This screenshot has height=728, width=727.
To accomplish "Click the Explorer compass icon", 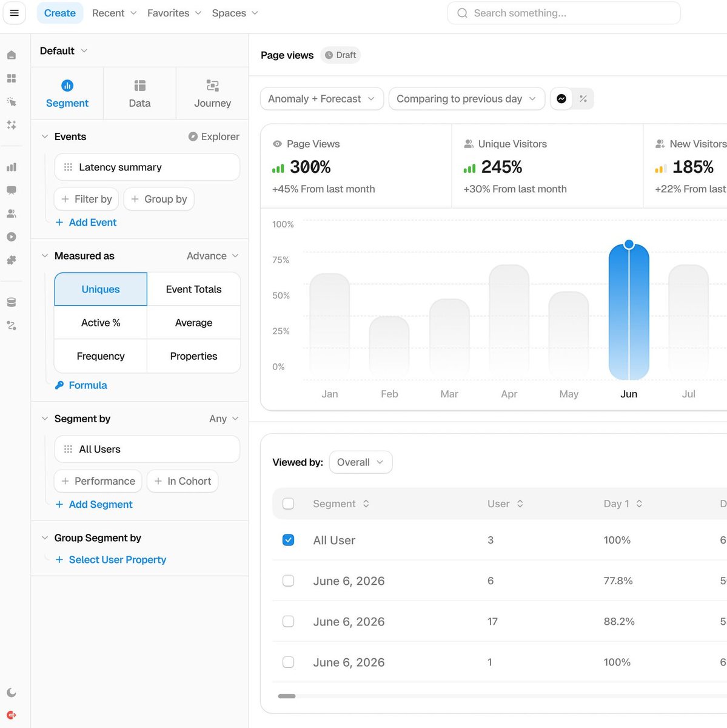I will click(193, 136).
